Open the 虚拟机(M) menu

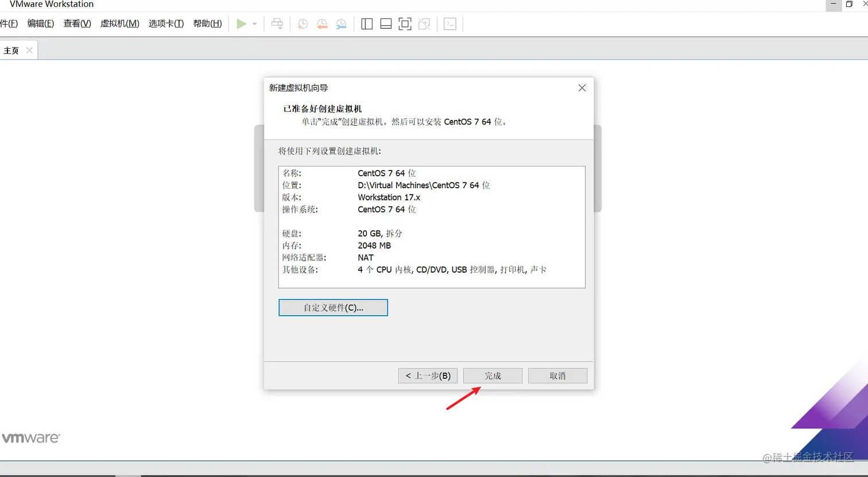click(x=120, y=24)
